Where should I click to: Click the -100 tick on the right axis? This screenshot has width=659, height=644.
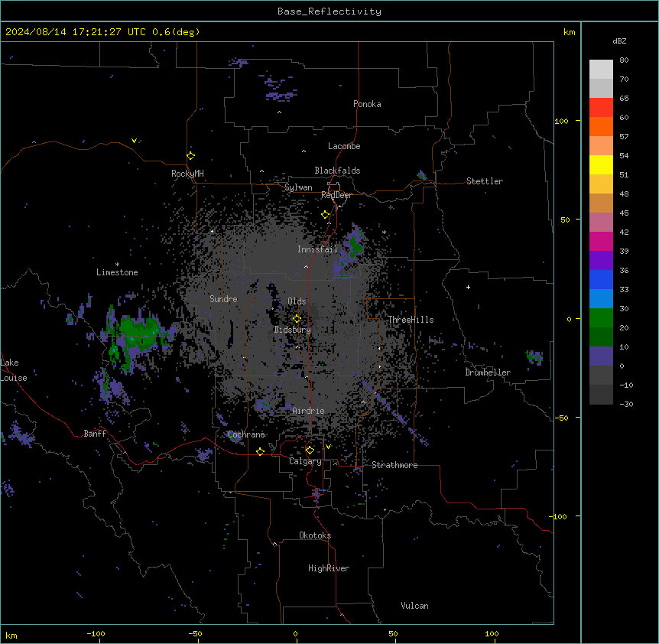click(x=559, y=516)
